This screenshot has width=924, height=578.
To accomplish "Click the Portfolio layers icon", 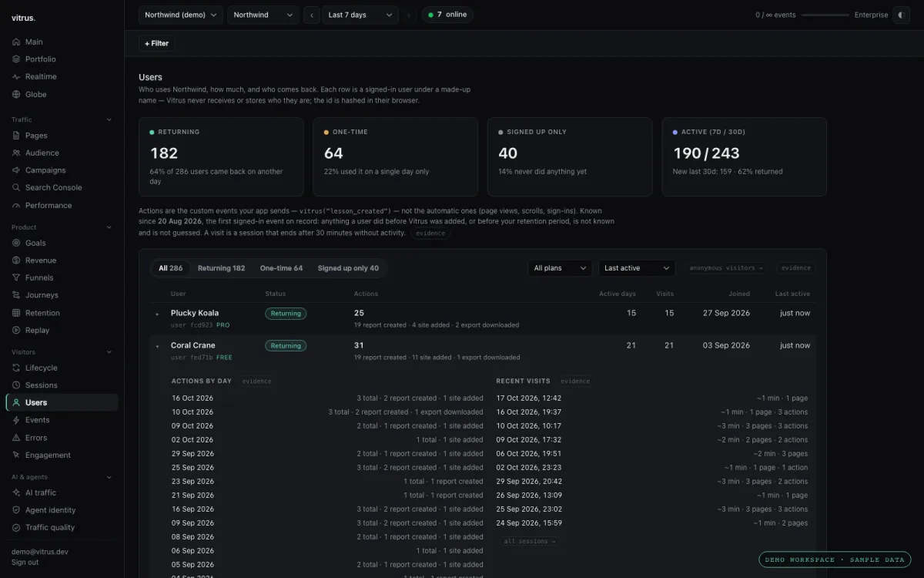I will (16, 59).
